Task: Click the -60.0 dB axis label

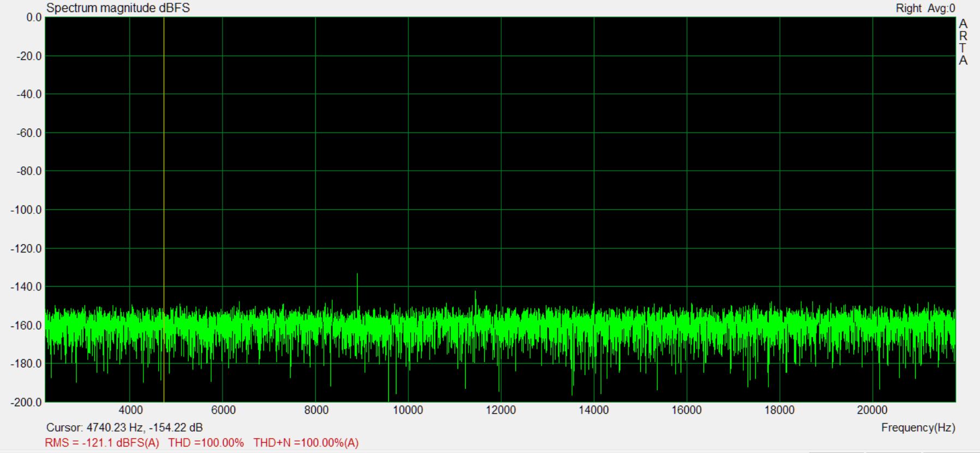Action: click(28, 133)
